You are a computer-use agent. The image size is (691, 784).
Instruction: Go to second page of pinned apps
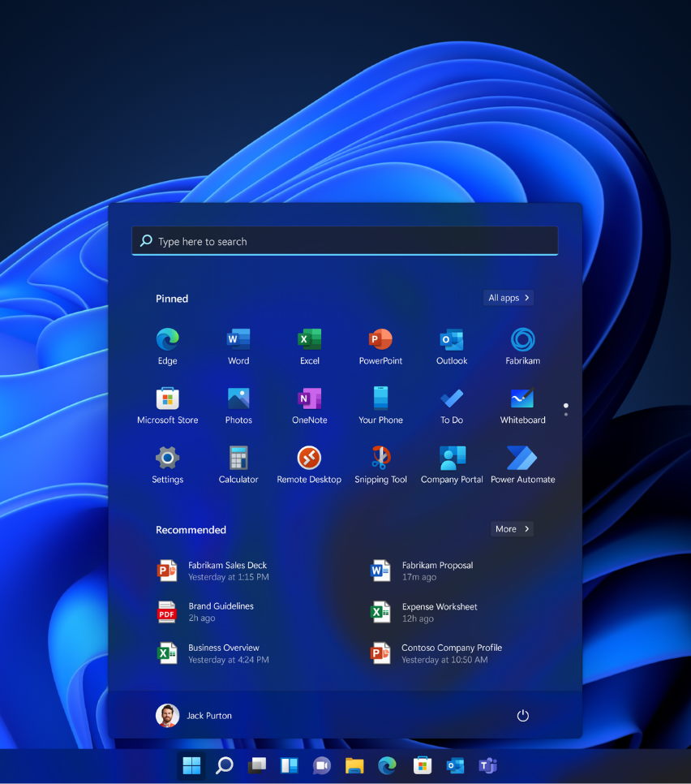pos(565,415)
